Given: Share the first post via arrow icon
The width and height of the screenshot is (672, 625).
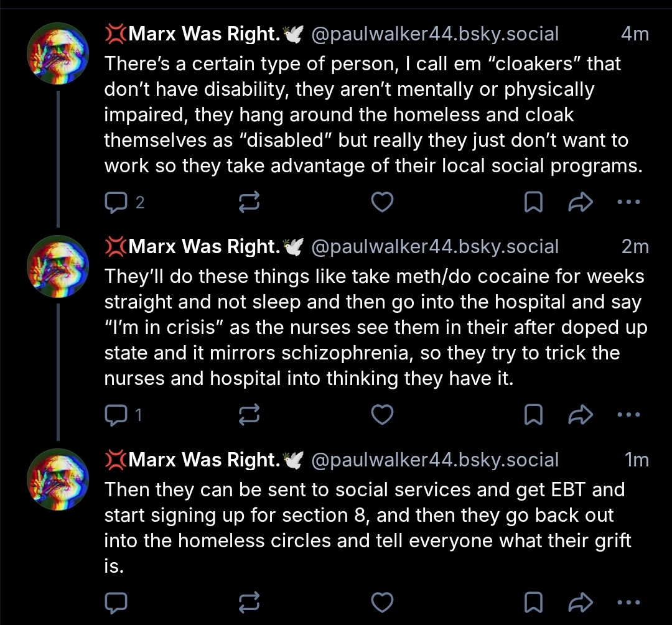Looking at the screenshot, I should tap(581, 201).
